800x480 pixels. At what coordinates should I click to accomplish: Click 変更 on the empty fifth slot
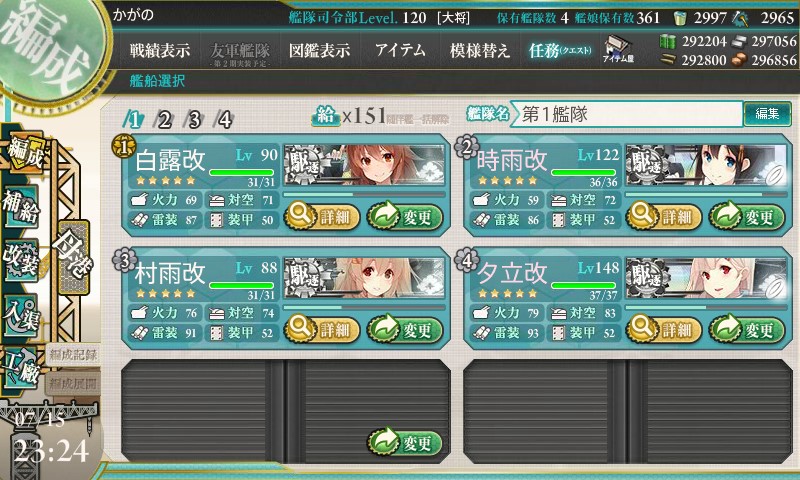click(x=405, y=442)
